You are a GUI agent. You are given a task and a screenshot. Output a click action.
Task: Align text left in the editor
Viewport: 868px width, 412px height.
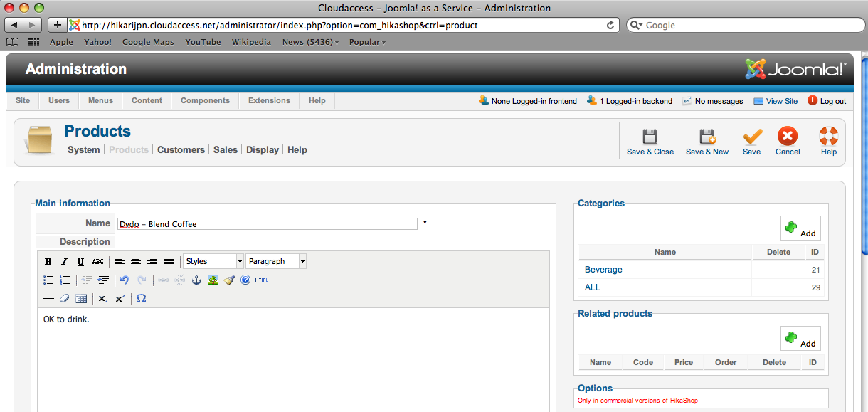click(x=120, y=261)
